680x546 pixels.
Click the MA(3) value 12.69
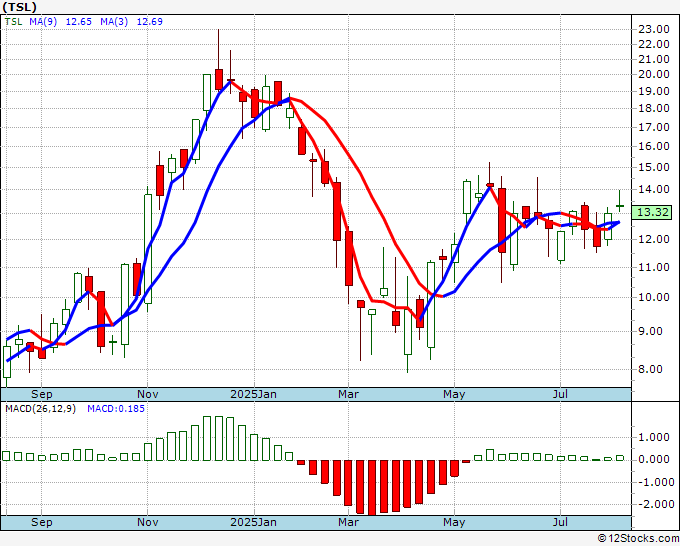click(x=150, y=21)
